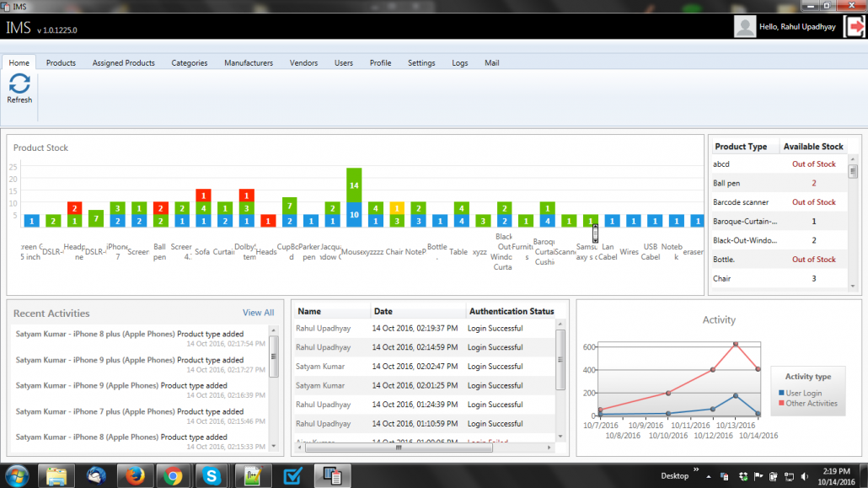
Task: Open Assigned Products tab
Action: 123,62
